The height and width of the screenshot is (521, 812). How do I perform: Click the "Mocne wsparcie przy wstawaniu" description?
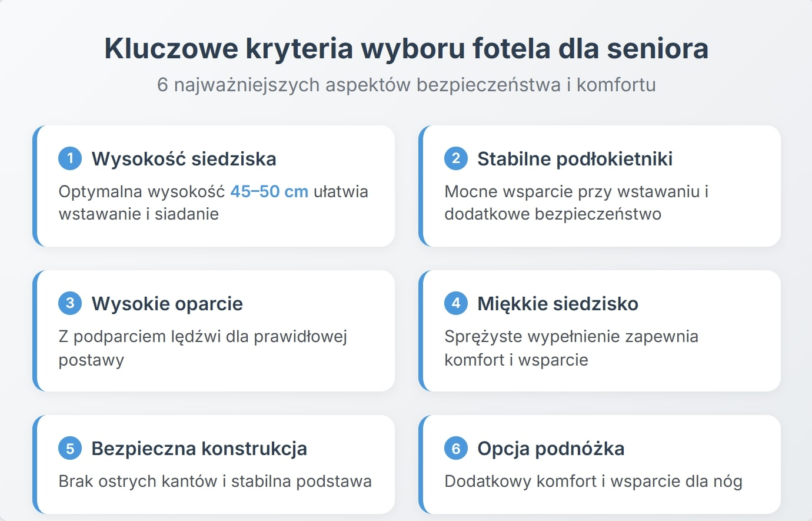click(576, 203)
